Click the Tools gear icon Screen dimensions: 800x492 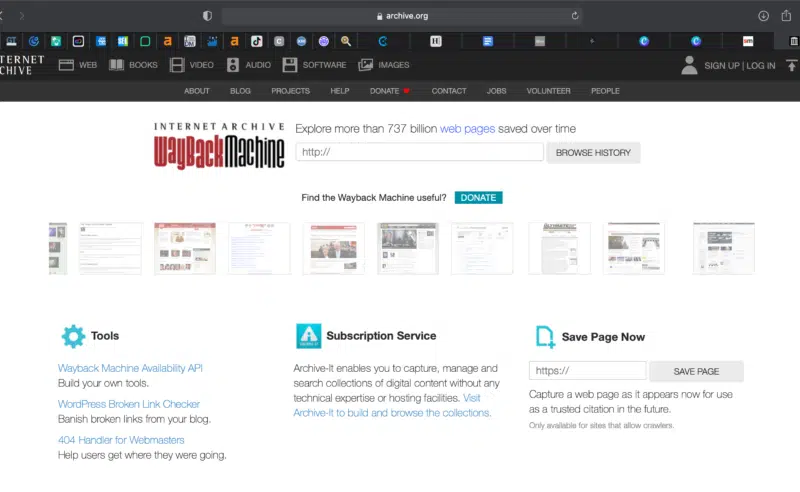73,336
